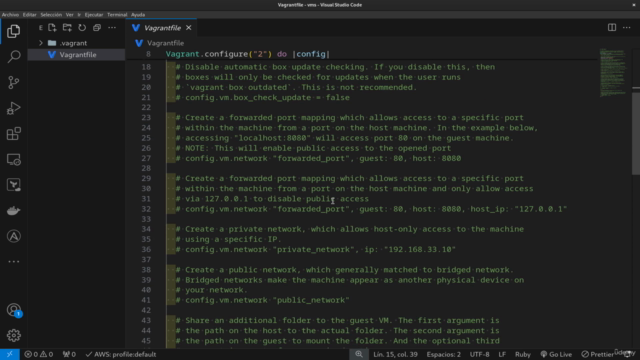The width and height of the screenshot is (640, 360).
Task: Open the Ir menu
Action: click(79, 14)
